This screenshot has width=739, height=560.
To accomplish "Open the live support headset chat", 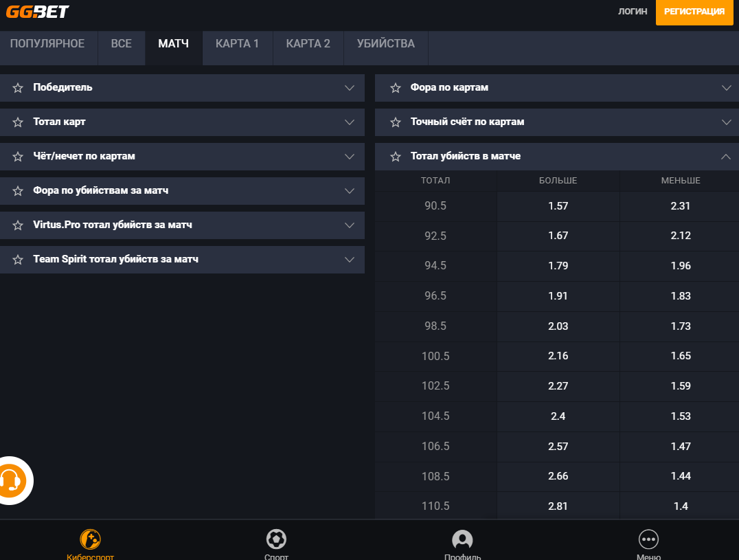I will pos(12,480).
